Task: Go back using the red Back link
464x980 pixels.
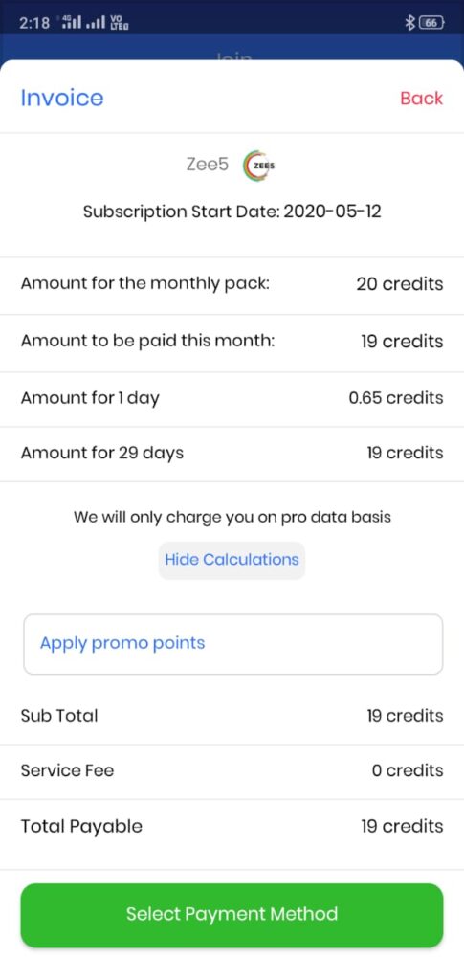Action: coord(422,99)
